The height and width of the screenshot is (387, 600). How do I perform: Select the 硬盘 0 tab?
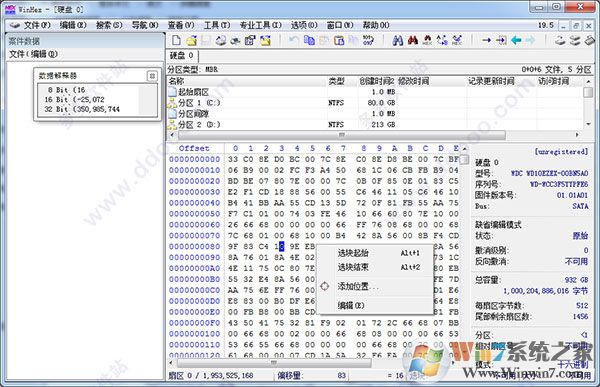point(181,56)
